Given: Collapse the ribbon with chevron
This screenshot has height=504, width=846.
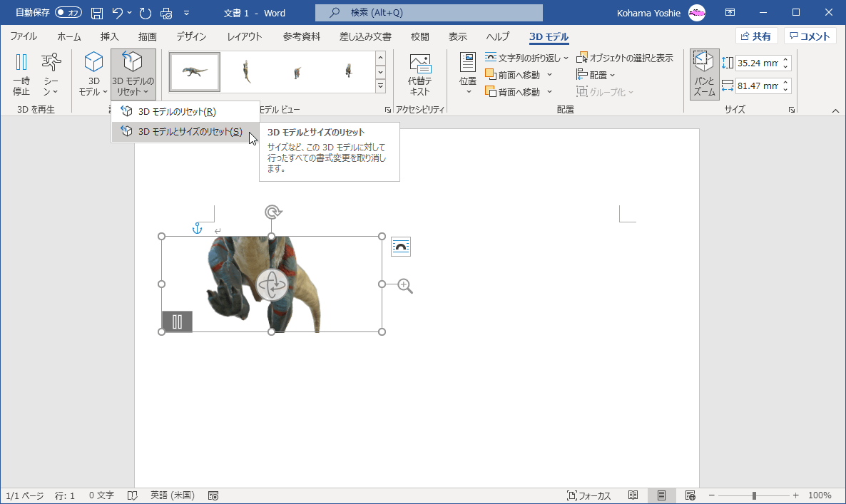Looking at the screenshot, I should pyautogui.click(x=835, y=110).
